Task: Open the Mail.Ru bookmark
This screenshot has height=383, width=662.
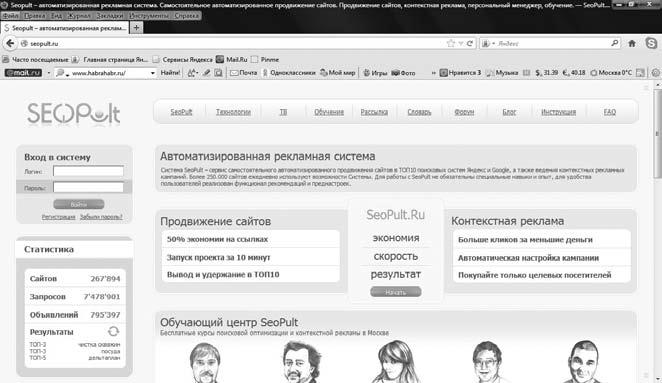Action: click(232, 60)
